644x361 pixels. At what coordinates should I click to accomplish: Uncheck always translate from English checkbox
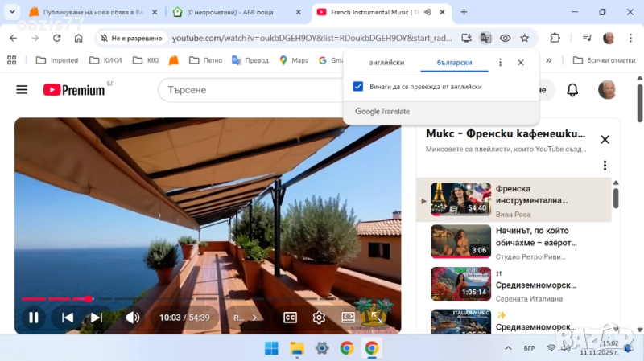click(x=358, y=87)
